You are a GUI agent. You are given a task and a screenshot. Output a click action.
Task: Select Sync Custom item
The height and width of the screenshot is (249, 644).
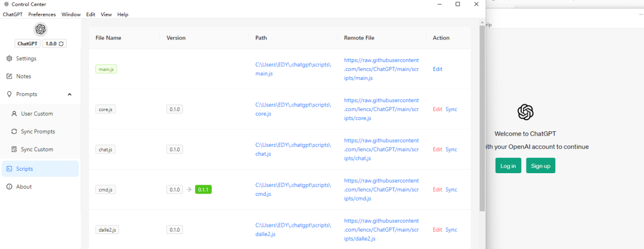tap(41, 149)
